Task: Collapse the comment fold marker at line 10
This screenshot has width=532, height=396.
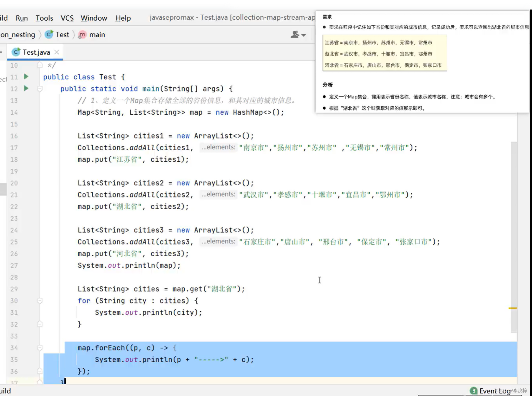Action: (x=40, y=65)
